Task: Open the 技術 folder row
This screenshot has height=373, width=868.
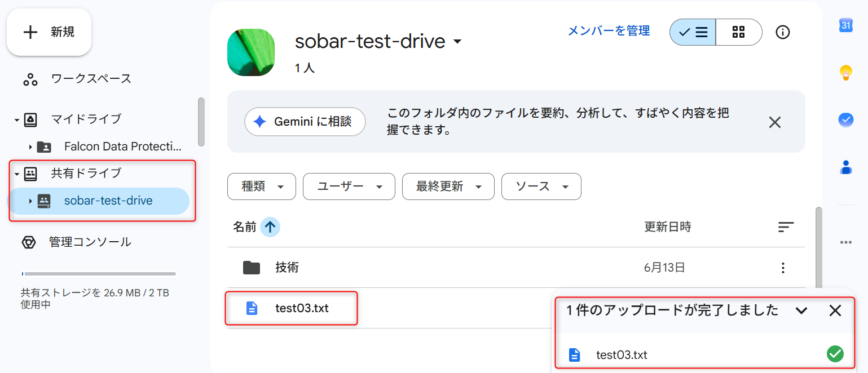Action: coord(516,268)
